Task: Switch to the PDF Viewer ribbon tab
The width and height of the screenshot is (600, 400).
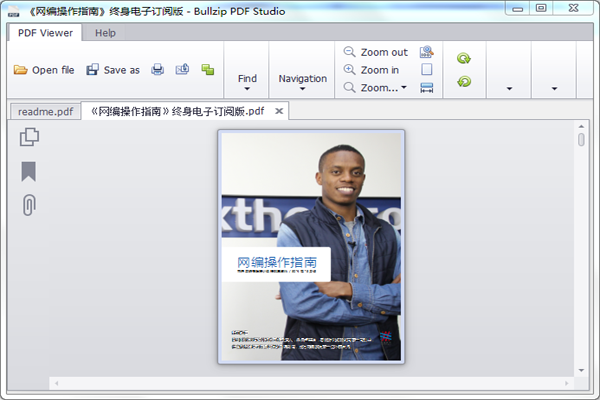Action: point(45,33)
